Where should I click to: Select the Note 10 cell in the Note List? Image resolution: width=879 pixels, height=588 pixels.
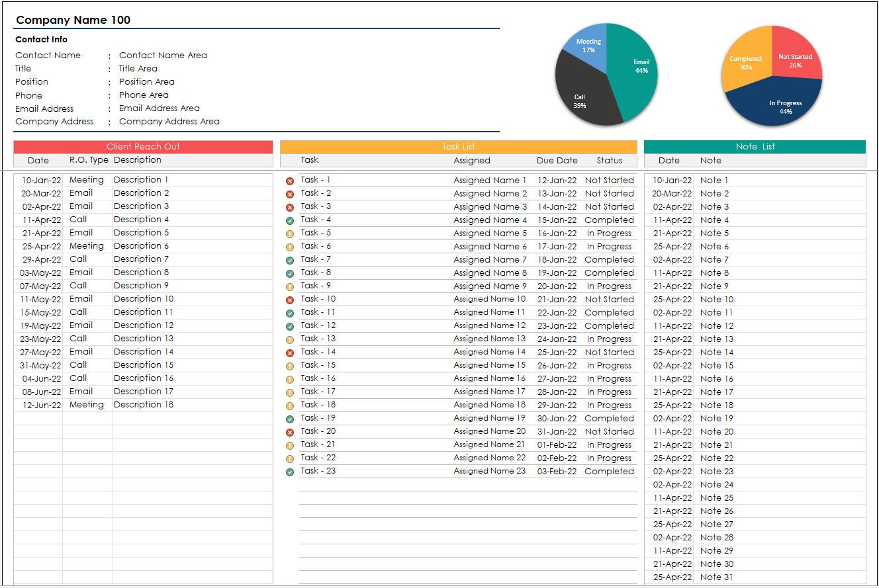(x=716, y=299)
